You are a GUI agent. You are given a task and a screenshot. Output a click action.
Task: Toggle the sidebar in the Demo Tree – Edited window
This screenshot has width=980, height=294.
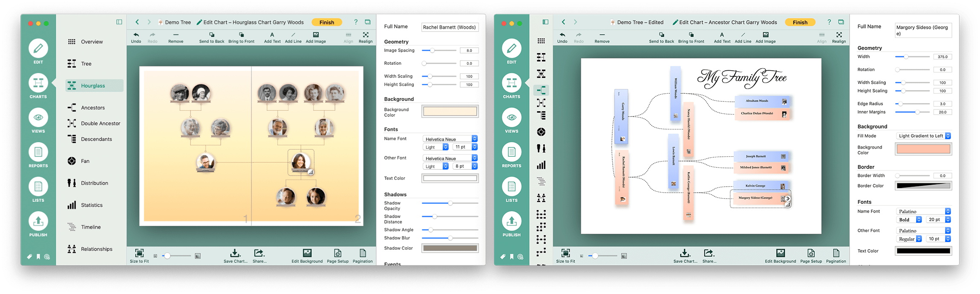point(545,22)
